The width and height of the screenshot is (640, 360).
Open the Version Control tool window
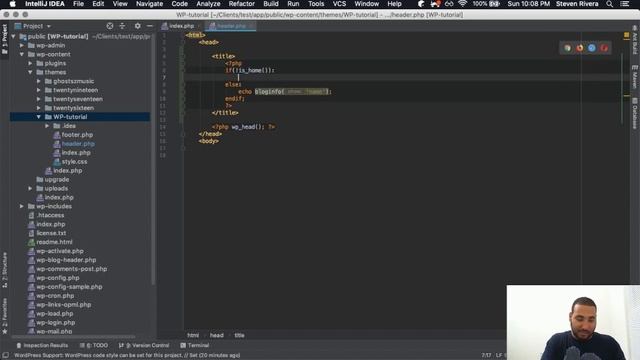tap(144, 345)
